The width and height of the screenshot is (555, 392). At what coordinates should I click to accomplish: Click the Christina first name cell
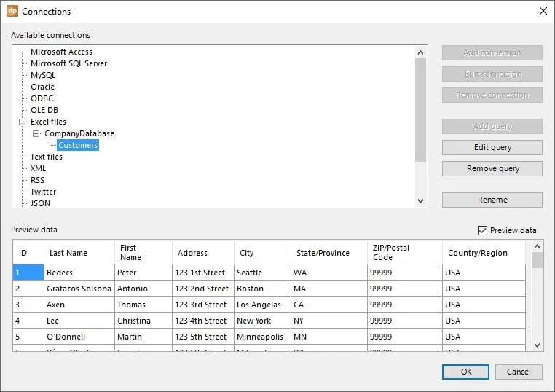point(143,321)
